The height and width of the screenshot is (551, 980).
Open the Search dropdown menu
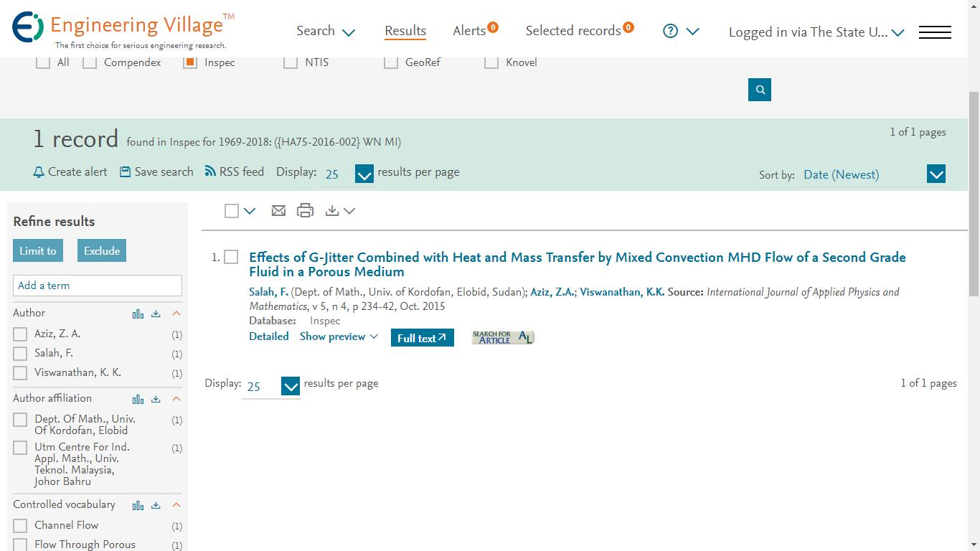pyautogui.click(x=326, y=31)
